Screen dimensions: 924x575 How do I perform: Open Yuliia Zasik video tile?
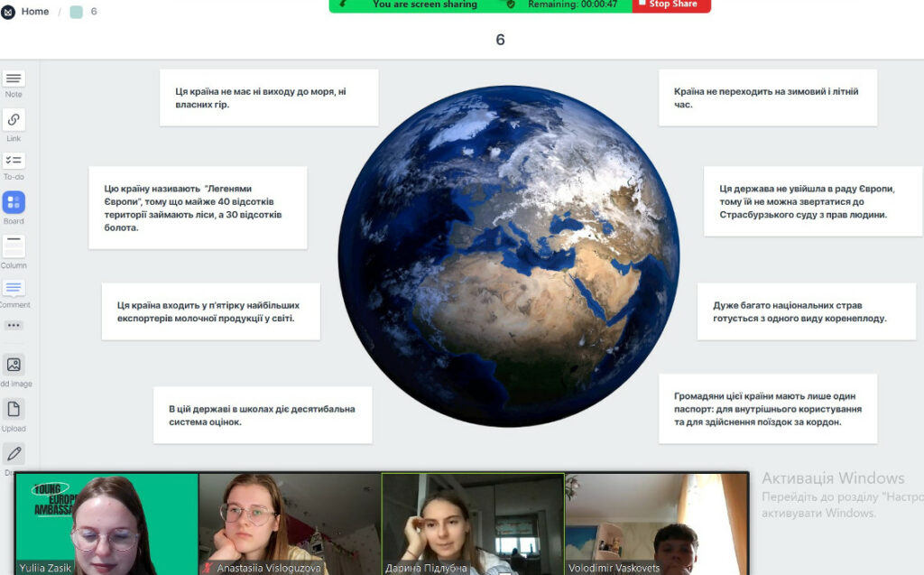point(106,524)
